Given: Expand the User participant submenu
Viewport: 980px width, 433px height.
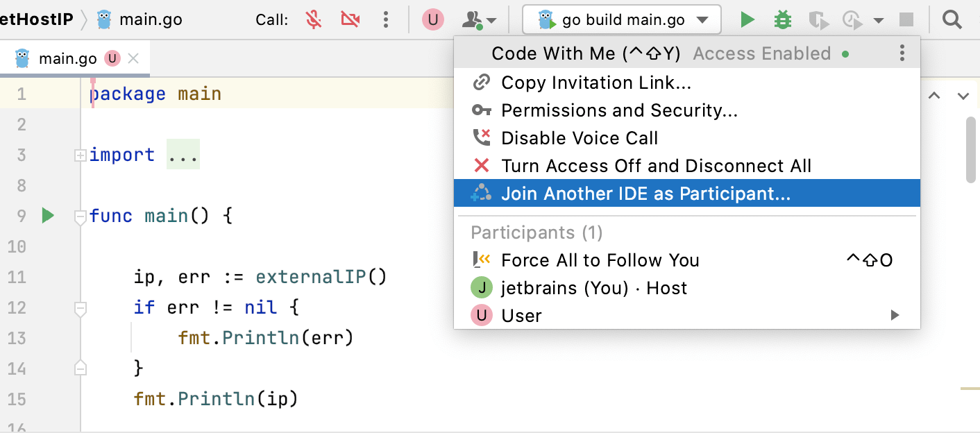Looking at the screenshot, I should [896, 315].
